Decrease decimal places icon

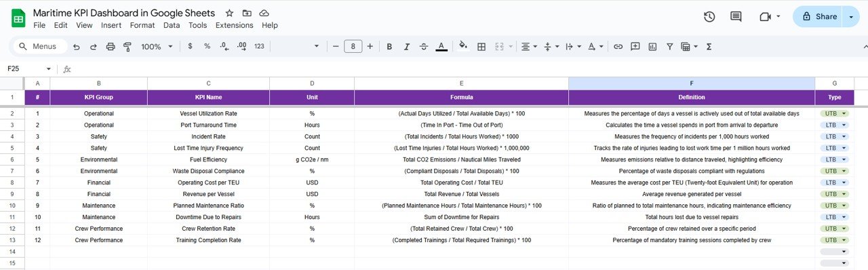tap(224, 46)
